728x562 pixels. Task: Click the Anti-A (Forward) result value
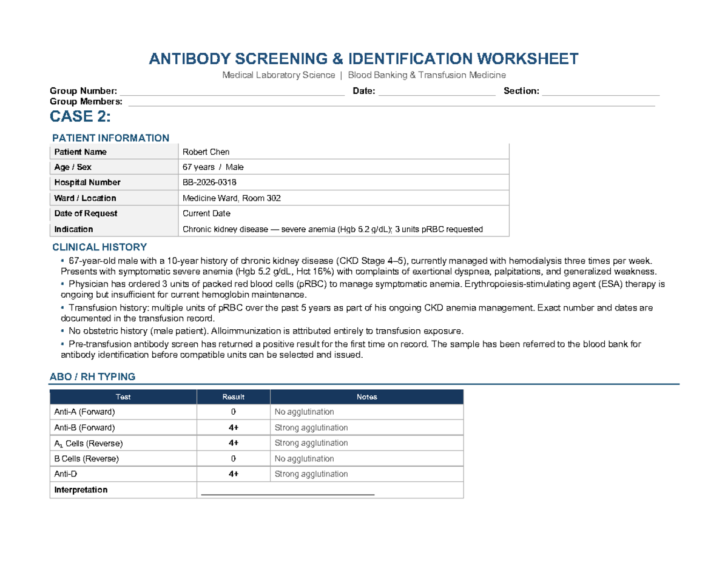234,412
